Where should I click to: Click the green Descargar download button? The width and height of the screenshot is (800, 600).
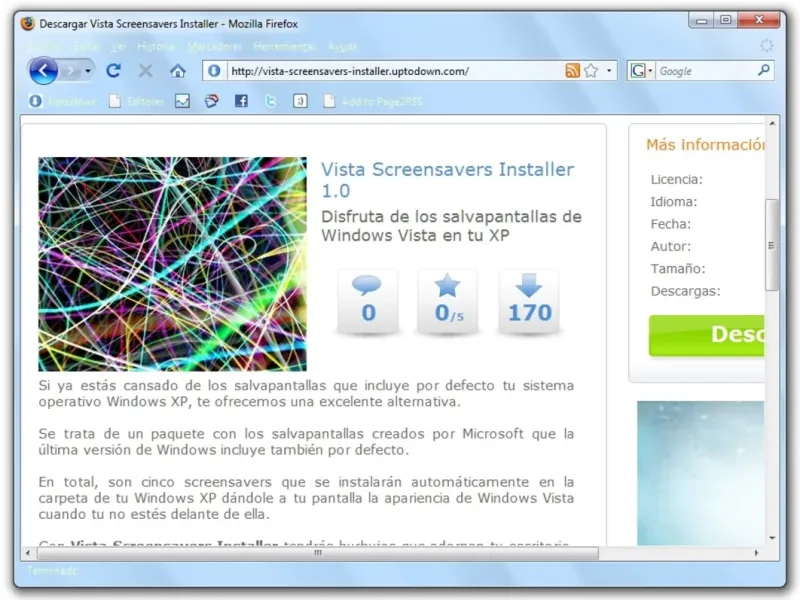(x=707, y=335)
